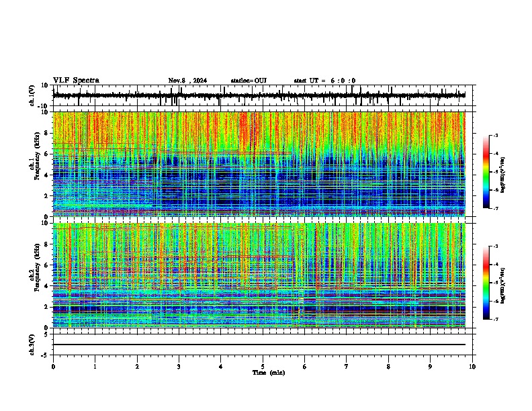Click the time axis tick label "8"
The height and width of the screenshot is (411, 532).
tap(388, 367)
